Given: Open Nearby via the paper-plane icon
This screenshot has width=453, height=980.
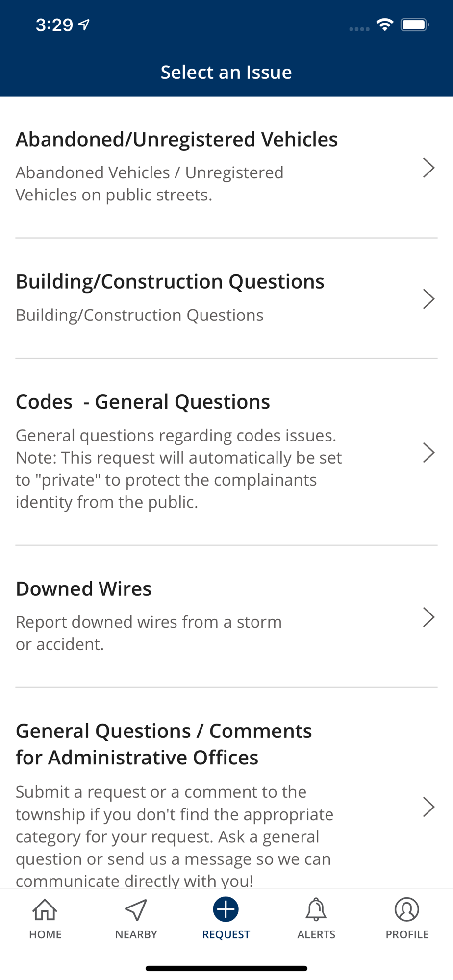Looking at the screenshot, I should [x=136, y=909].
